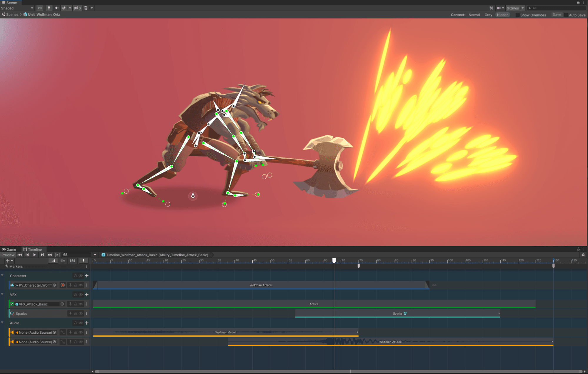
Task: Mute the Sparks track eye icon
Action: click(80, 313)
